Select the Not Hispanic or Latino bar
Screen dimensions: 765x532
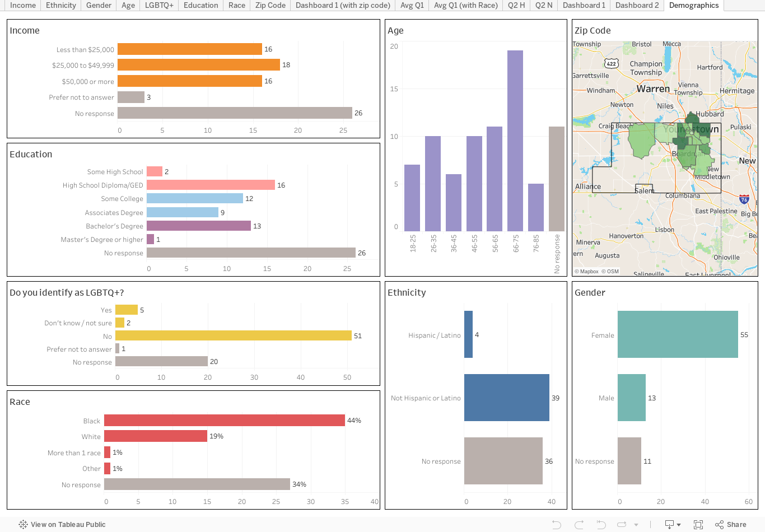point(507,398)
